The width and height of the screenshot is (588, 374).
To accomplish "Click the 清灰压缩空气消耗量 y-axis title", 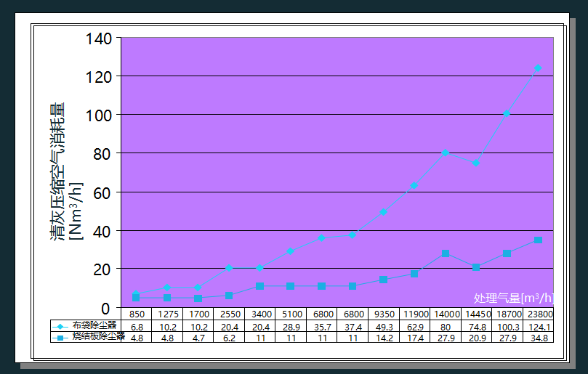I will [57, 171].
